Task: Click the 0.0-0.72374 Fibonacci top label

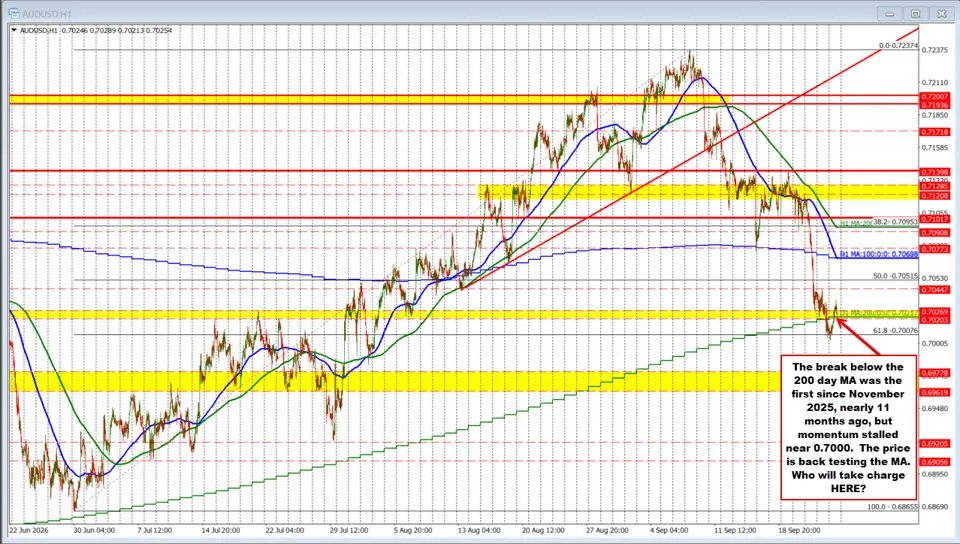Action: (899, 45)
